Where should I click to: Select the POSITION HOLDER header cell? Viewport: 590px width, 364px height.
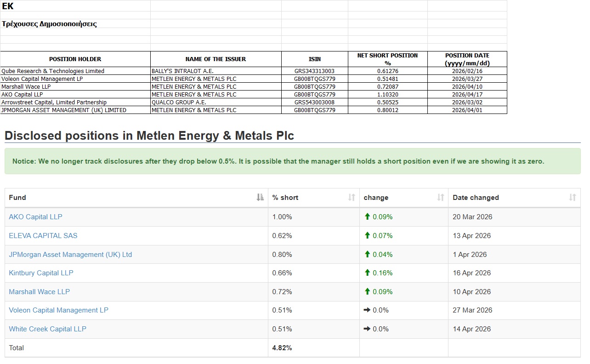click(75, 59)
